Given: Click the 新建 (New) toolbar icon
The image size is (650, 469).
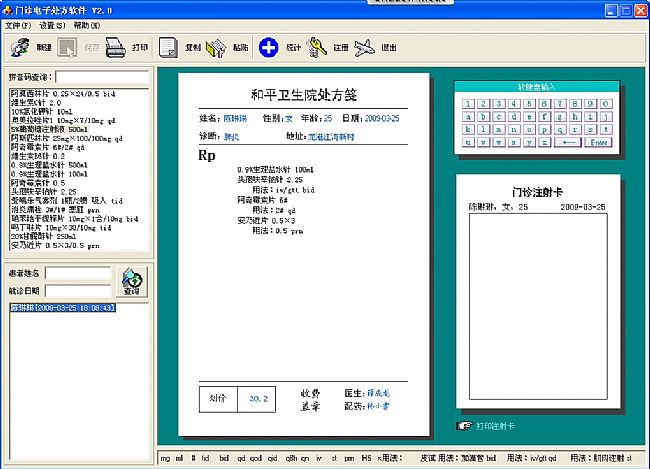Looking at the screenshot, I should (20, 46).
